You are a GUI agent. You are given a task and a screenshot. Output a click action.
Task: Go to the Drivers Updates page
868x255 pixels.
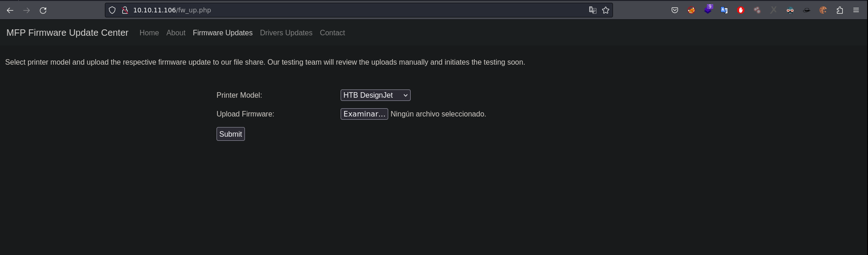(x=286, y=33)
